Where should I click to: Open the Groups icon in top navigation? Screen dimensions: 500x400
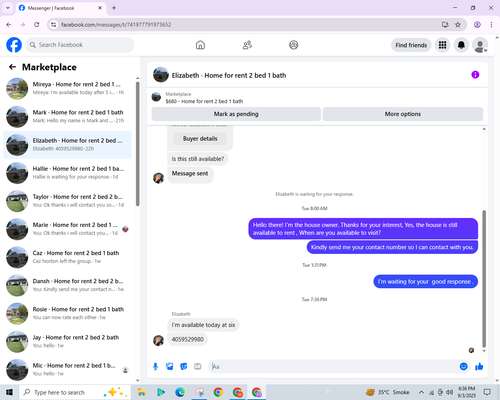[x=294, y=45]
